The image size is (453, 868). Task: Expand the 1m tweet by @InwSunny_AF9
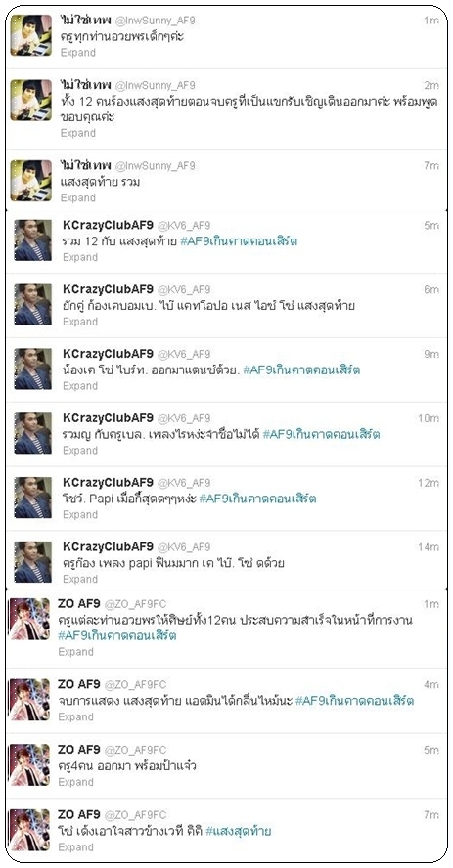pyautogui.click(x=78, y=53)
